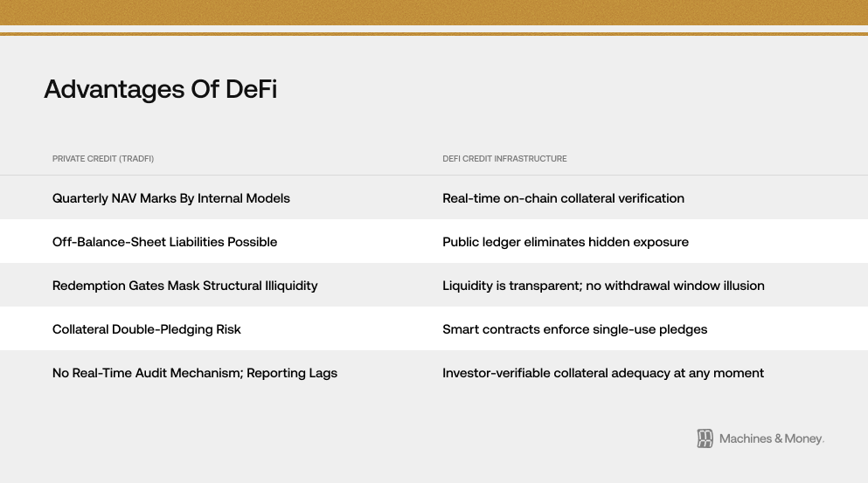868x483 pixels.
Task: Click the Smart contracts enforce single-use pledges cell
Action: coord(574,329)
